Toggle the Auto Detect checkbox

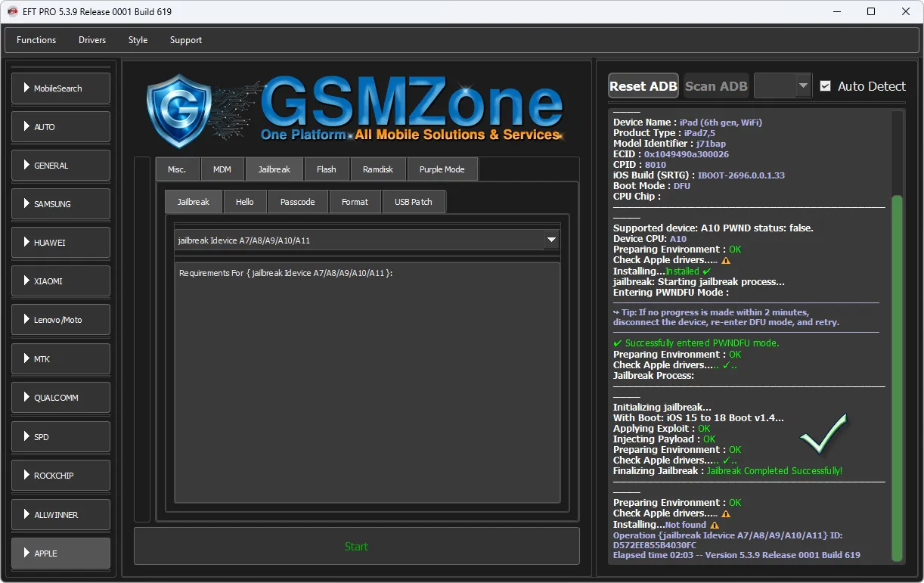(825, 86)
